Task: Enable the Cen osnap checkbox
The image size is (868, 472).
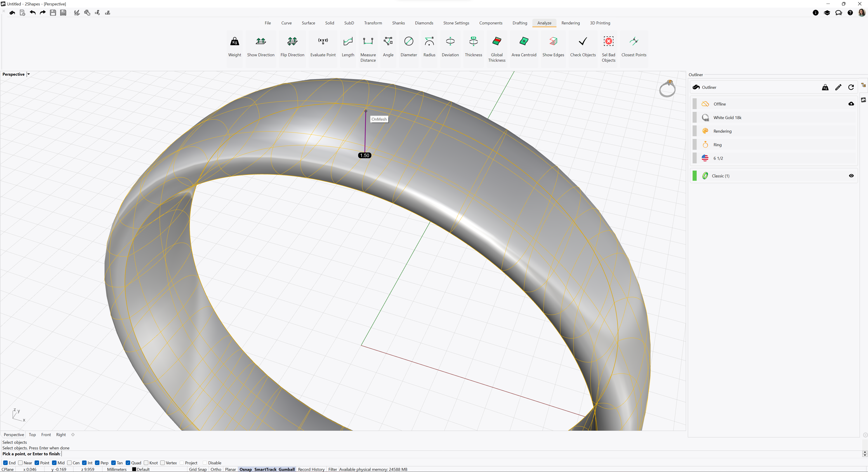Action: pyautogui.click(x=69, y=463)
